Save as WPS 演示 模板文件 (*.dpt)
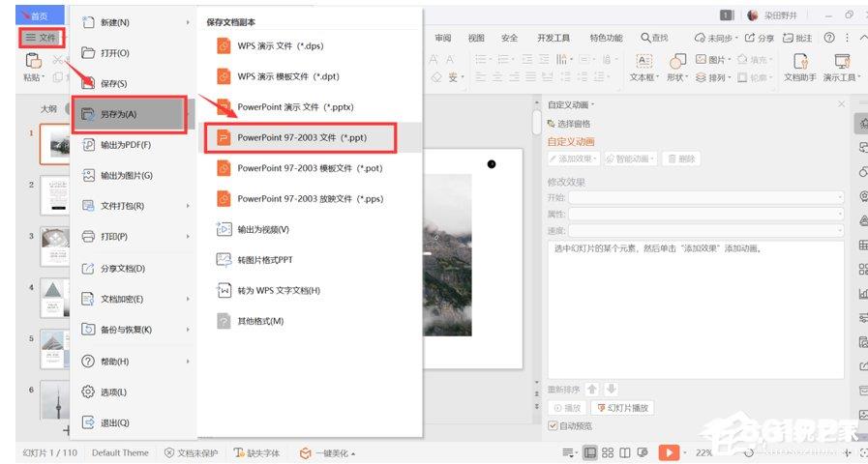This screenshot has width=868, height=464. coord(310,76)
